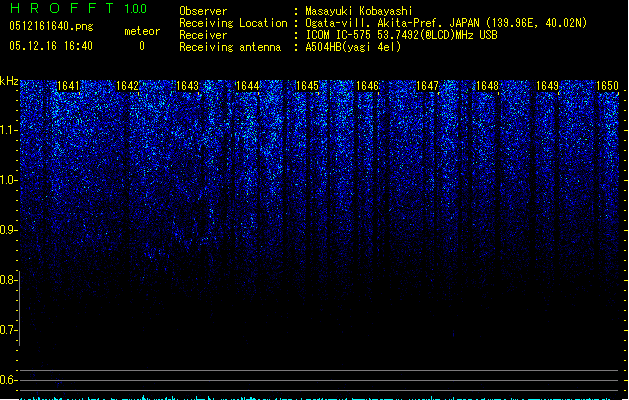This screenshot has height=400, width=629.
Task: Select observer name Masayuki Kobayashi
Action: tap(359, 11)
